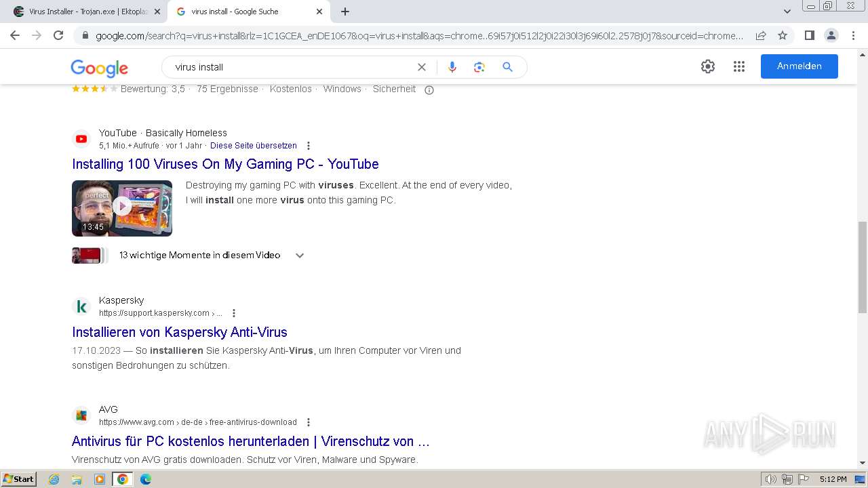Click the Anmelden sign-in button
This screenshot has width=868, height=488.
pos(800,66)
